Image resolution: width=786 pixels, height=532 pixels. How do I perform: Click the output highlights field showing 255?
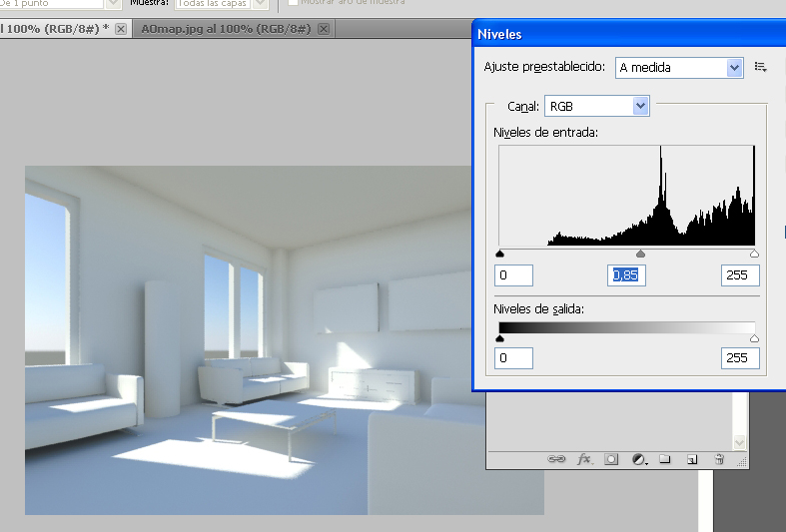coord(740,358)
